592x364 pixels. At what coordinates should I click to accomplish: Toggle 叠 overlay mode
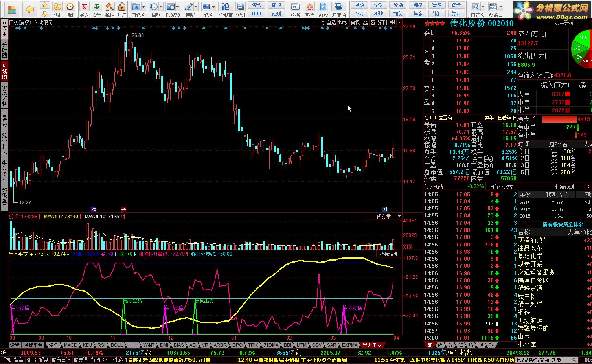point(365,23)
